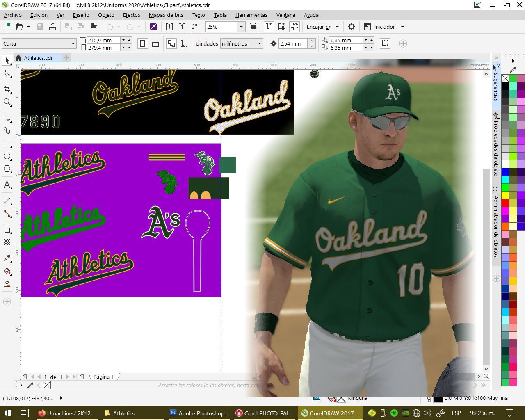
Task: Expand status bar coordinates arrow
Action: [x=61, y=398]
